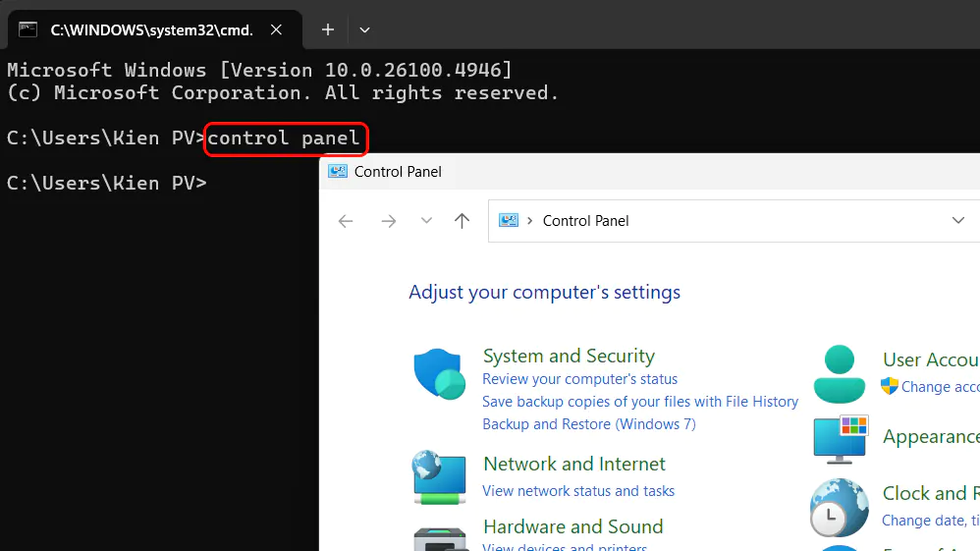Open User Accounts person icon
Screen dimensions: 980x551
[x=840, y=374]
